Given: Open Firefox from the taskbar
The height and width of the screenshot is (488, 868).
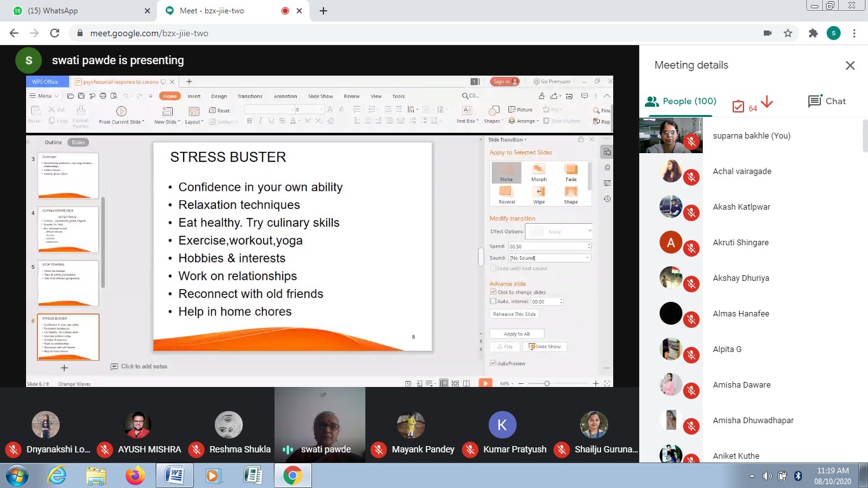Looking at the screenshot, I should point(135,475).
